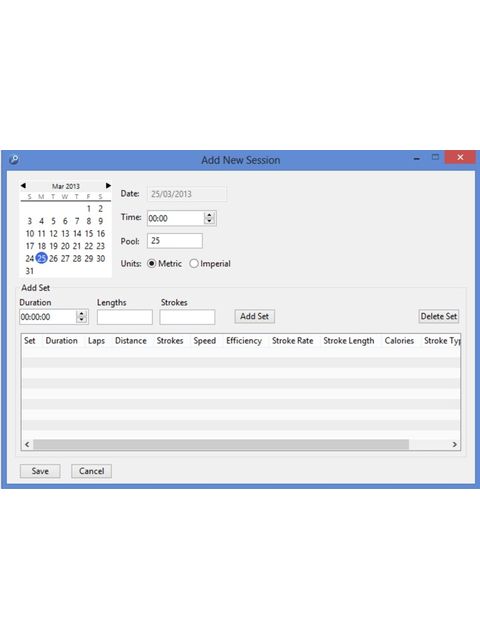This screenshot has height=640, width=480.
Task: Select highlighted March 25 in calendar
Action: coord(42,258)
